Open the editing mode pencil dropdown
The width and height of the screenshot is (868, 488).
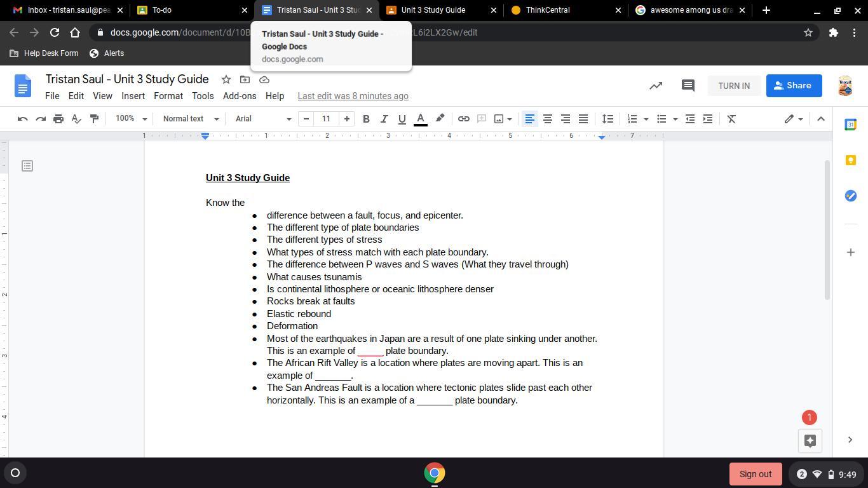793,119
